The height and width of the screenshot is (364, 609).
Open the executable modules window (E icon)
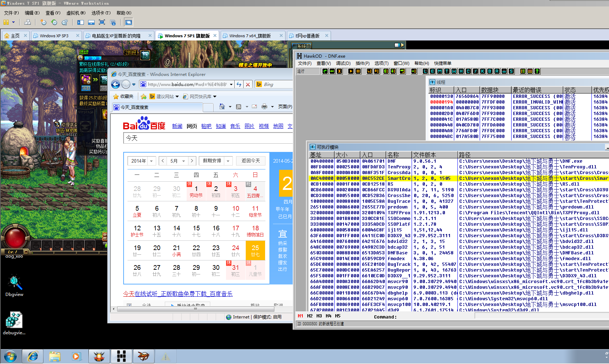432,71
